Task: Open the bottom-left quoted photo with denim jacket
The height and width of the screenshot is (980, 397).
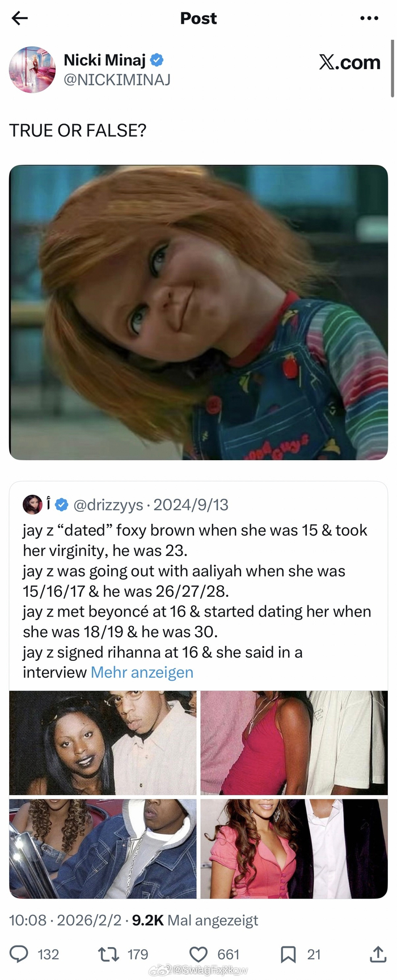Action: [103, 849]
